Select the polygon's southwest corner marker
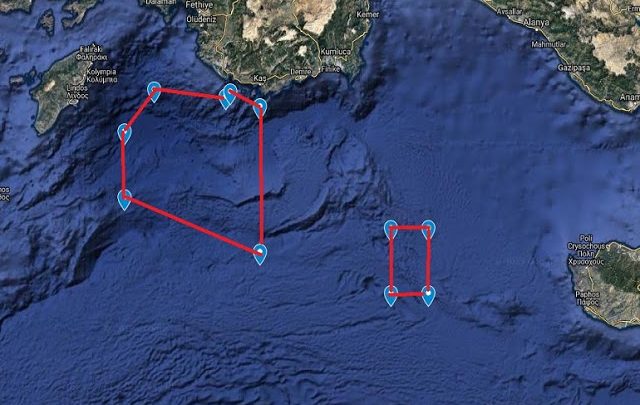 (x=124, y=200)
